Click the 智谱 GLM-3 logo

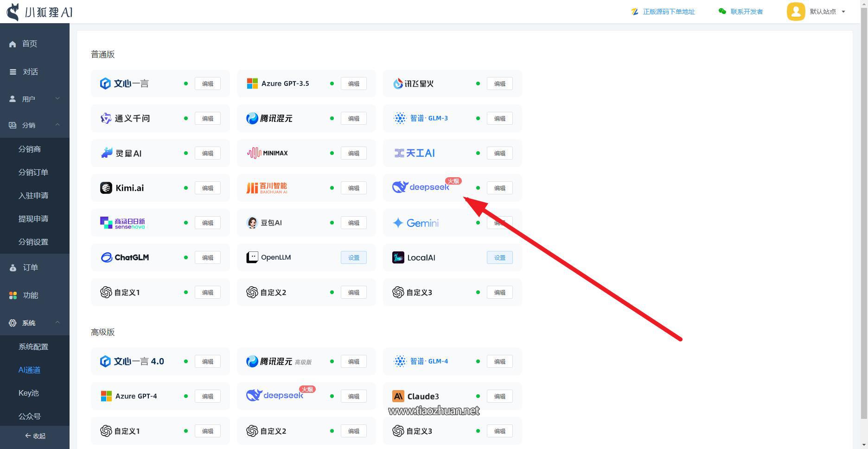[x=421, y=118]
